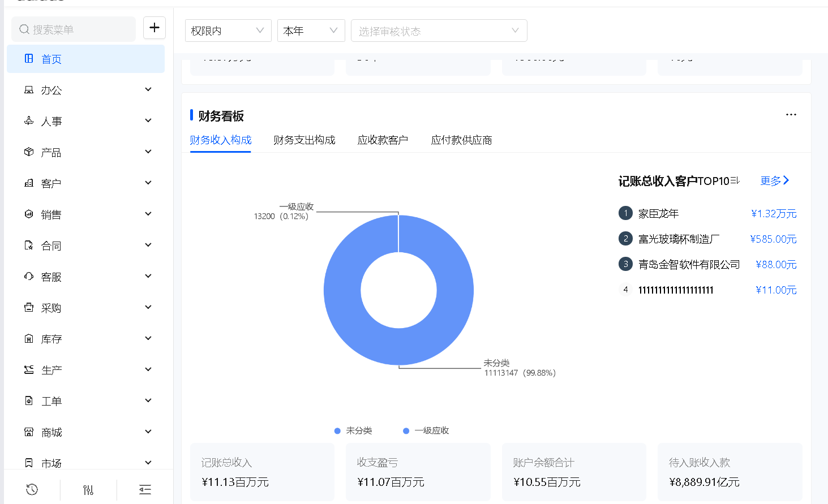Viewport: 828px width, 504px height.
Task: Click the ¥1.32万元 amount for 家臣龙年
Action: point(773,214)
